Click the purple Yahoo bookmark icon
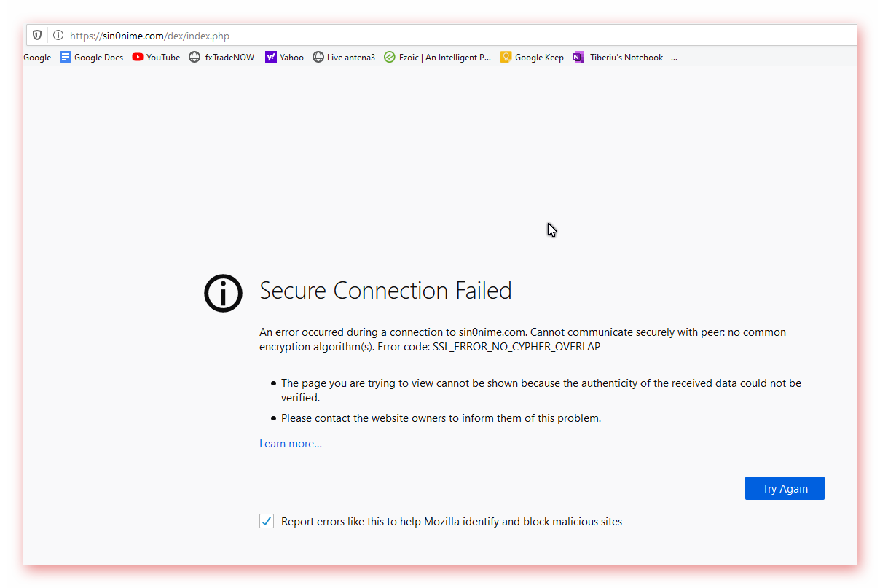 (x=271, y=57)
